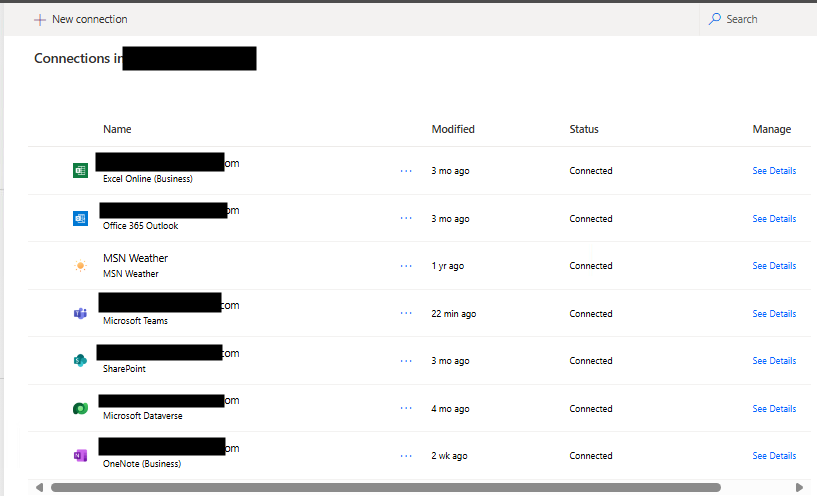Click the plus icon beside New connection
Viewport: 817px width, 496px height.
[x=40, y=20]
